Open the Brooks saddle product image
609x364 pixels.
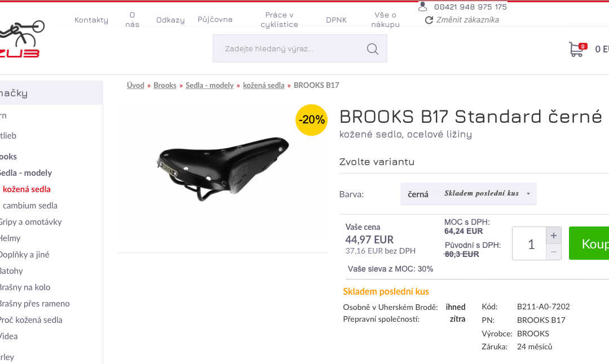pyautogui.click(x=223, y=169)
